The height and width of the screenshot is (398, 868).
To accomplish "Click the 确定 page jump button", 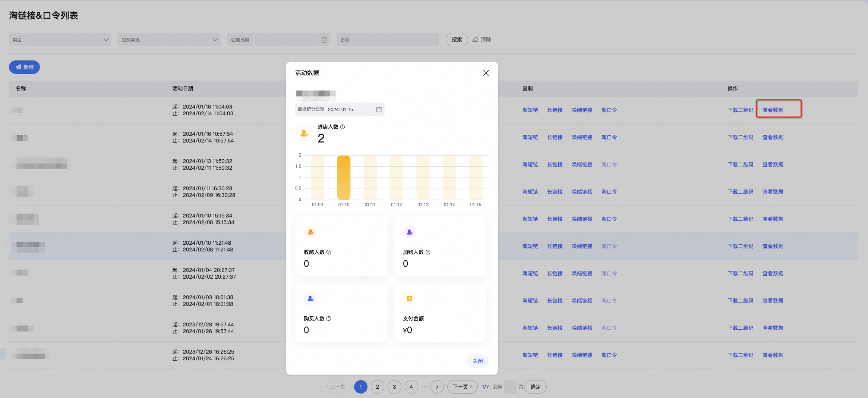I will click(x=536, y=387).
